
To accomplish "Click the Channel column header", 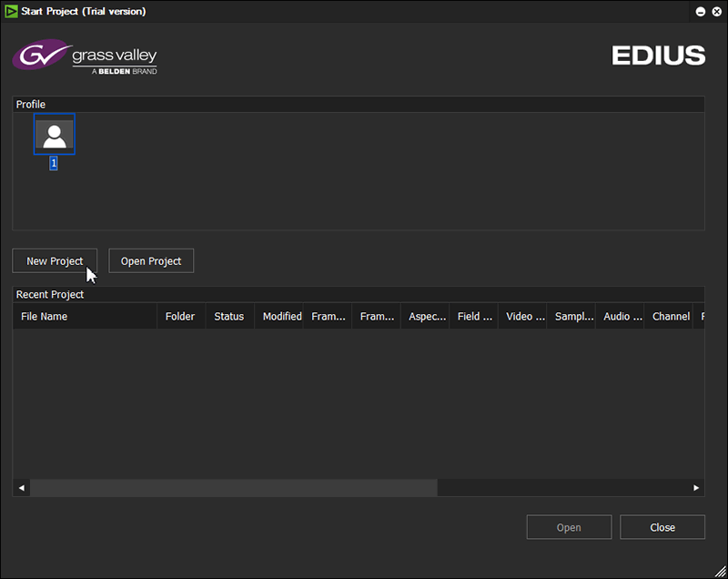I will click(x=669, y=316).
